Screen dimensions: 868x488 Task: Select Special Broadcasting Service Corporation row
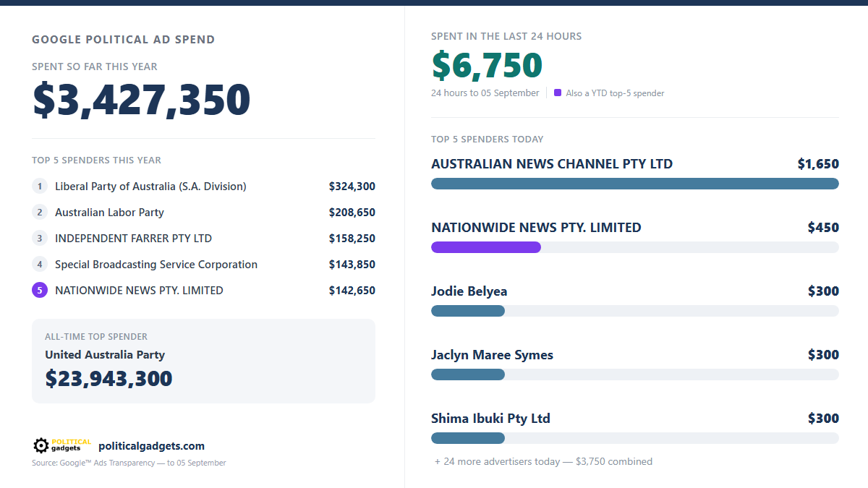156,265
